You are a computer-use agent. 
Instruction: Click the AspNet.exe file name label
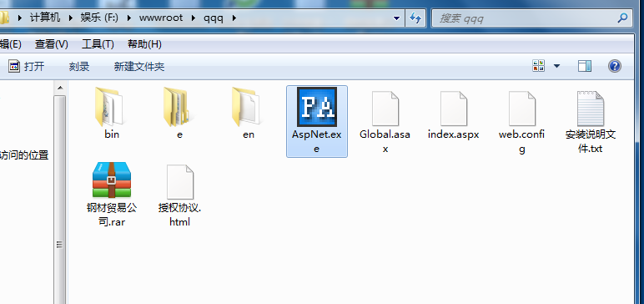pyautogui.click(x=317, y=141)
